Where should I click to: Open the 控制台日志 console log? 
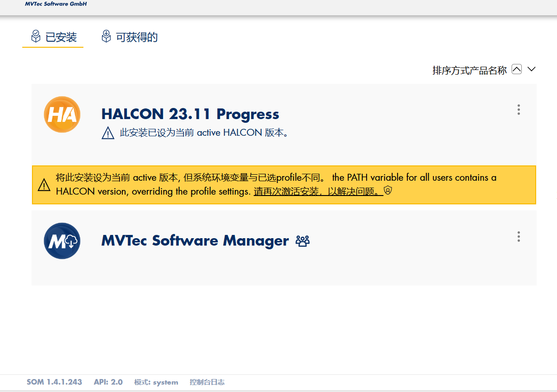click(x=207, y=382)
